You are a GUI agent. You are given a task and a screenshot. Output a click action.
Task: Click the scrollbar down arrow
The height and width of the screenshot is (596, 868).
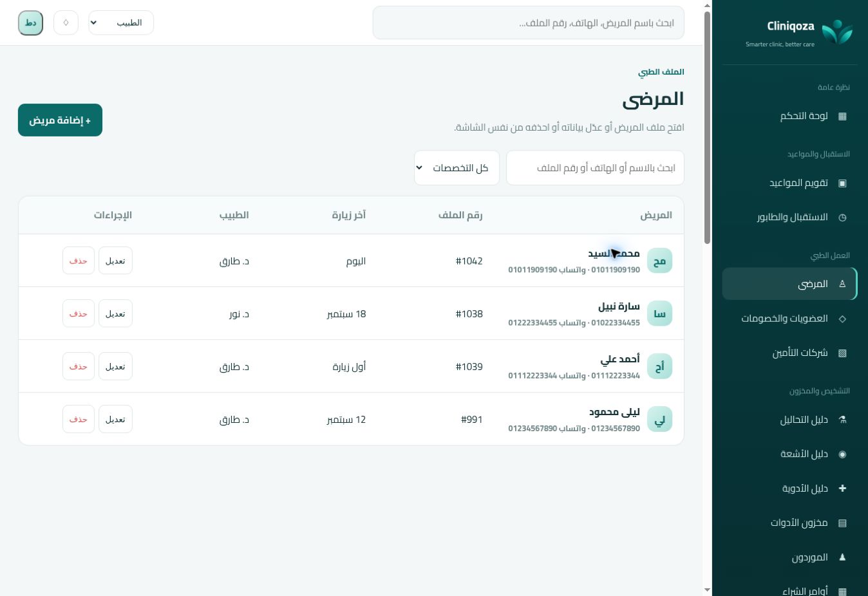707,590
